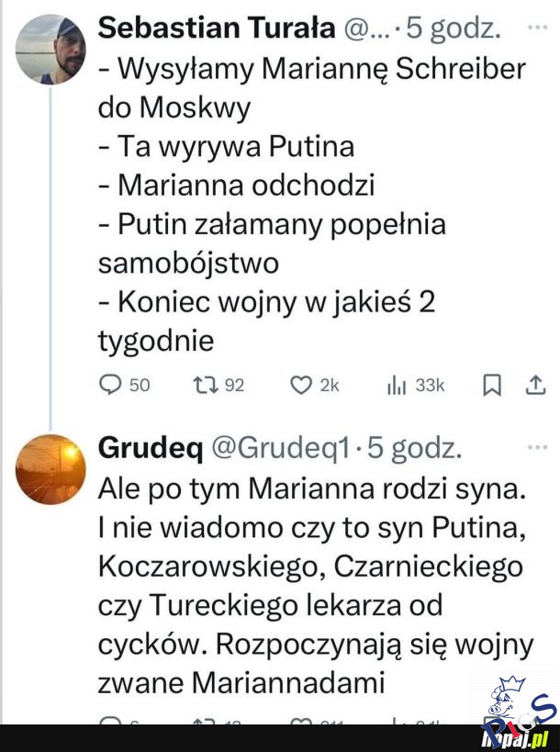This screenshot has height=752, width=560.
Task: View analytics showing 33k views
Action: 395,386
